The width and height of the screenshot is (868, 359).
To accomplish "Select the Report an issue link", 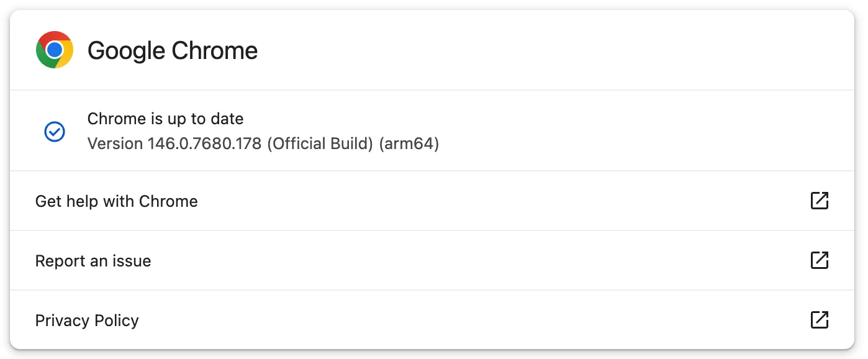I will pyautogui.click(x=93, y=261).
